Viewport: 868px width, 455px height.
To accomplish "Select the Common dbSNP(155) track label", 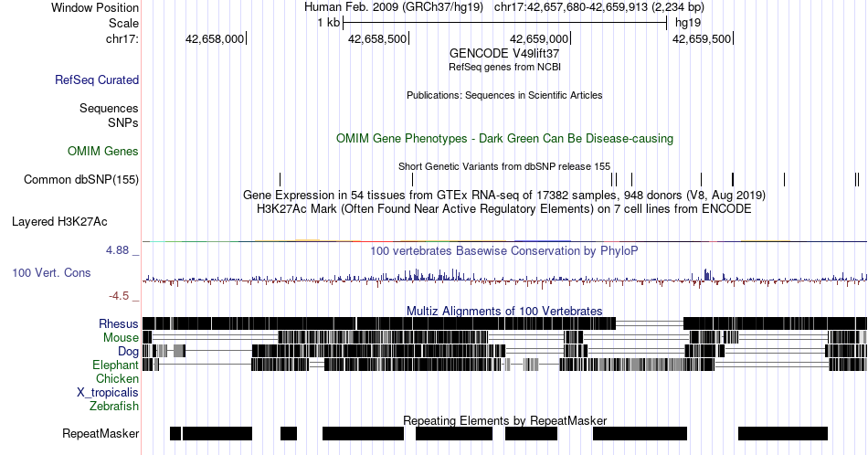I will (x=81, y=179).
